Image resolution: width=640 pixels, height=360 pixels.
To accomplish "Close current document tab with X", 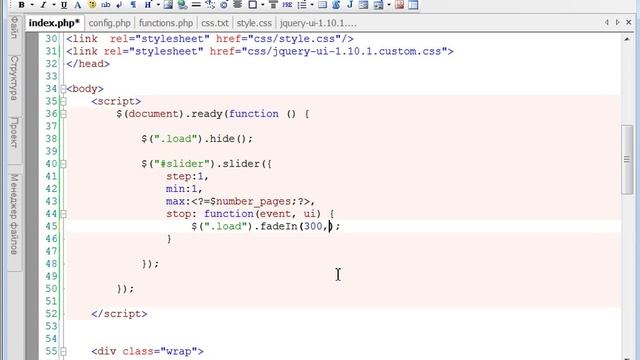I will point(629,22).
